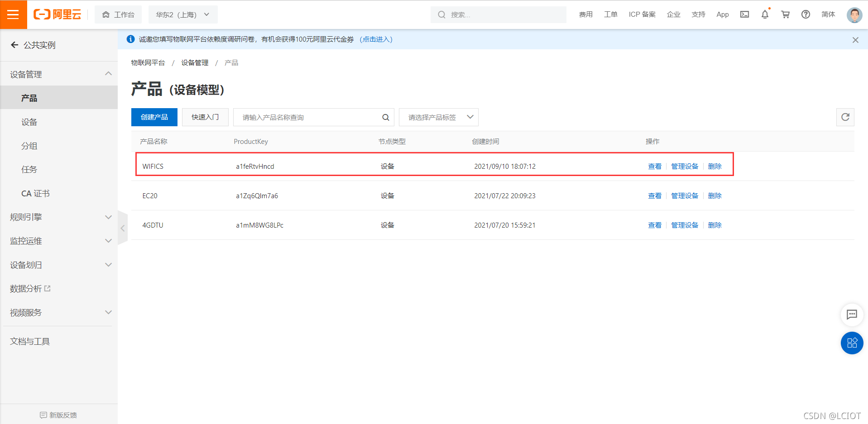Click the user avatar
The width and height of the screenshot is (868, 424).
854,15
